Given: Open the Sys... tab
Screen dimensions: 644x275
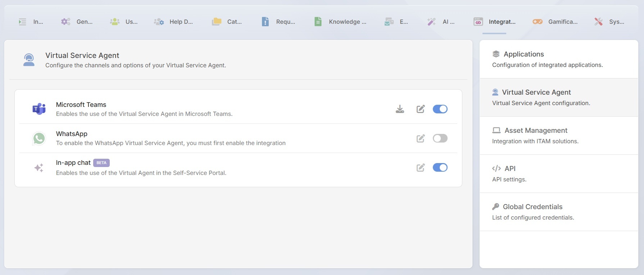Looking at the screenshot, I should pos(609,22).
